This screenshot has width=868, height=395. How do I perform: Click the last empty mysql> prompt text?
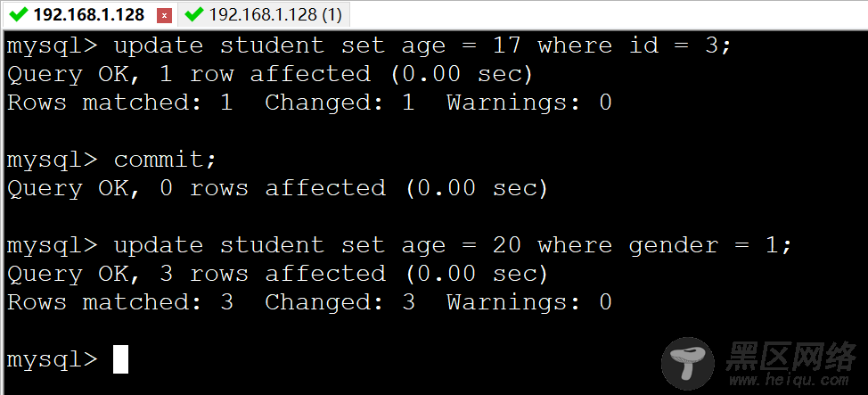52,360
